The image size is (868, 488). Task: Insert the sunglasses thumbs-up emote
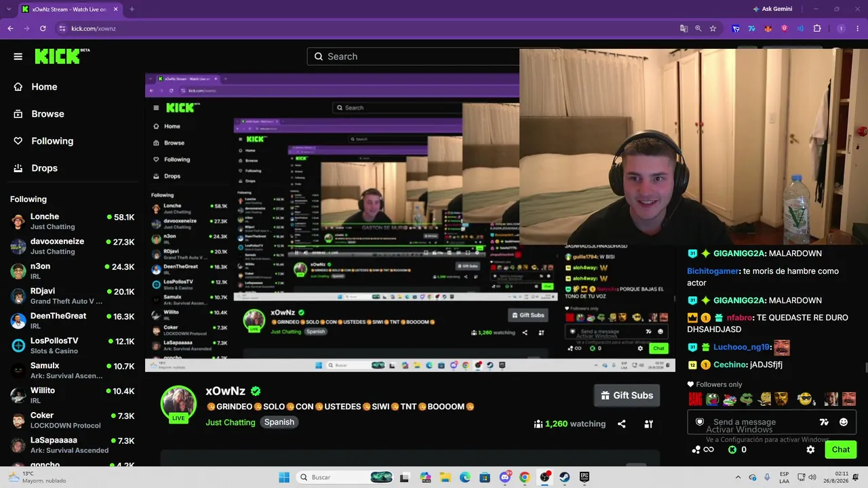(x=805, y=399)
